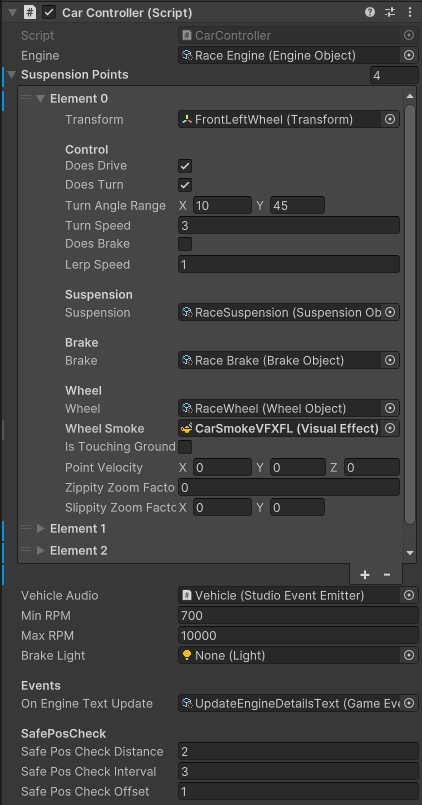
Task: Click the Element 1 drag handle
Action: [x=26, y=528]
